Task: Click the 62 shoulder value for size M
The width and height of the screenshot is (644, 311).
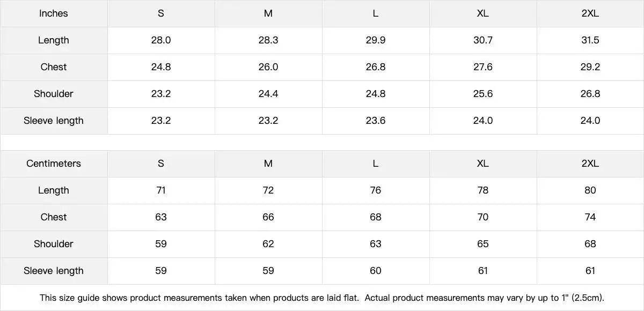Action: (268, 244)
